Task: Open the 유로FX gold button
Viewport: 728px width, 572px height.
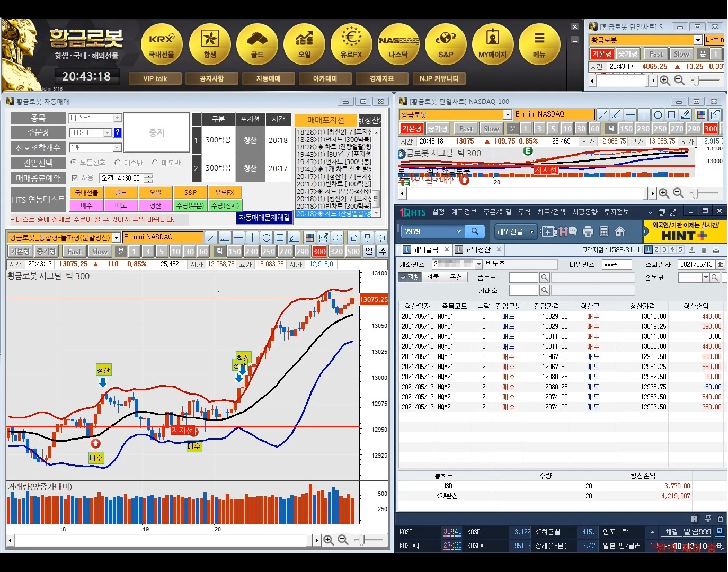Action: [351, 44]
